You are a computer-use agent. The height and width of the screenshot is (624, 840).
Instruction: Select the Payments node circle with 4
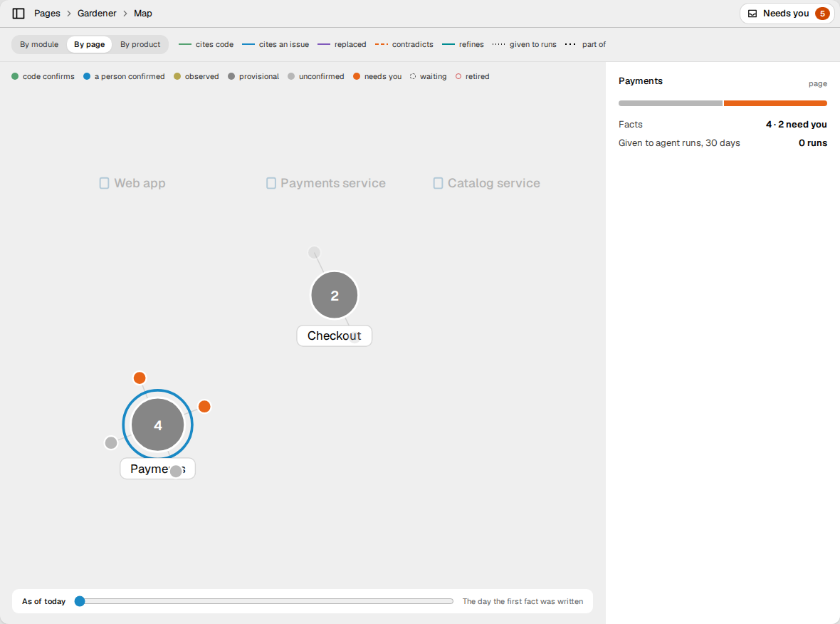[x=158, y=425]
